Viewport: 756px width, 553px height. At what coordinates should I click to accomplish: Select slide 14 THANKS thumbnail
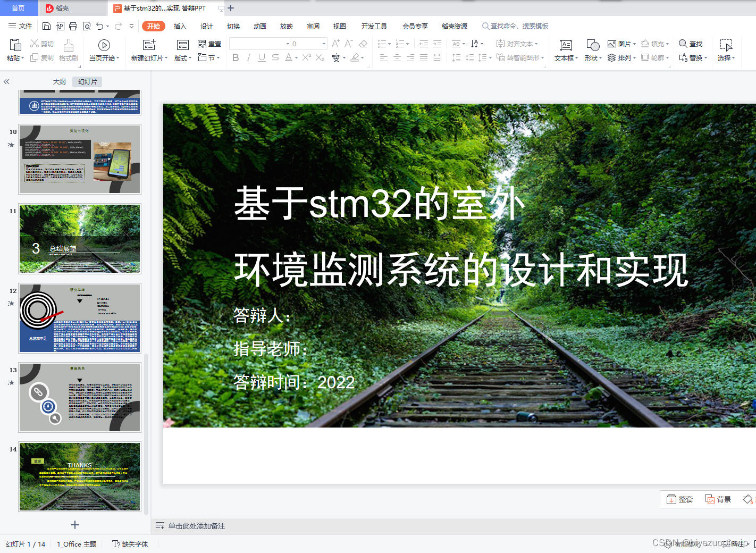80,476
